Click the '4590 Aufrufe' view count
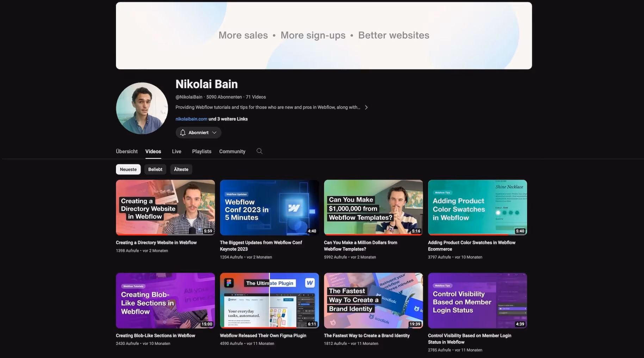The width and height of the screenshot is (644, 358). click(231, 344)
